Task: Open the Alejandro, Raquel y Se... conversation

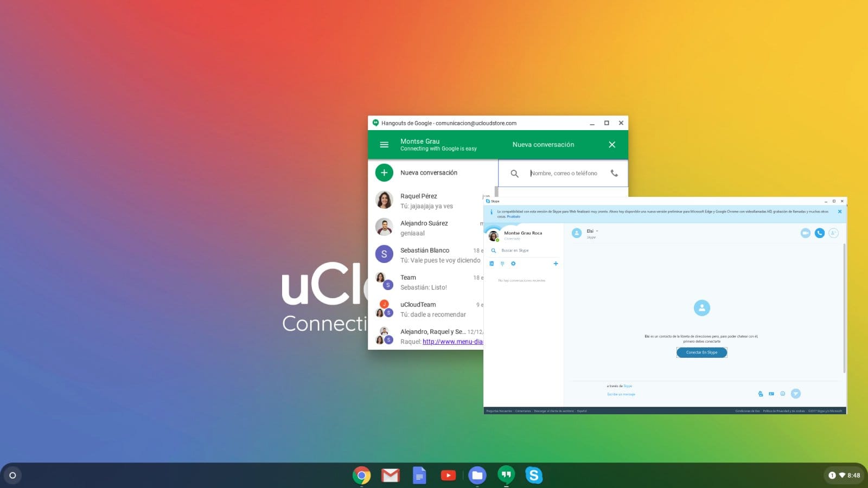Action: [426, 336]
